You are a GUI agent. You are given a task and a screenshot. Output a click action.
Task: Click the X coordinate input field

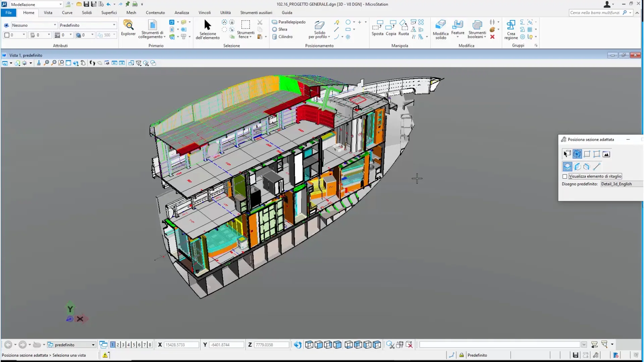[x=181, y=345]
